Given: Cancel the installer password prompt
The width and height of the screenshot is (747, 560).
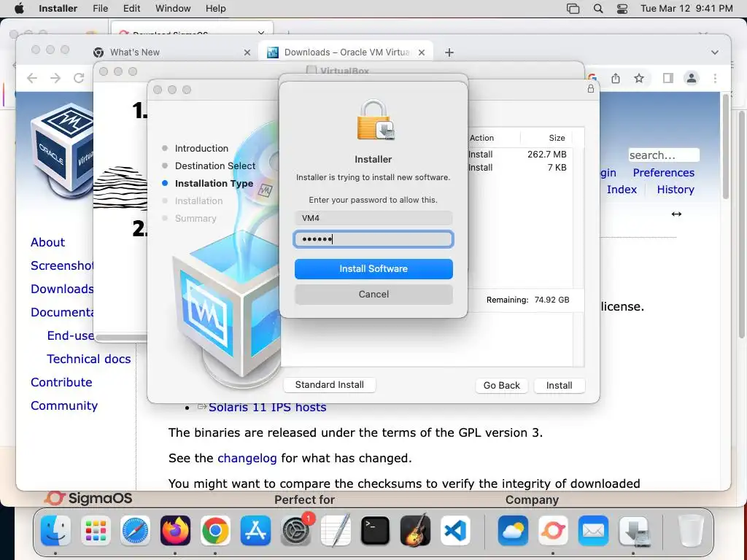Looking at the screenshot, I should [373, 295].
